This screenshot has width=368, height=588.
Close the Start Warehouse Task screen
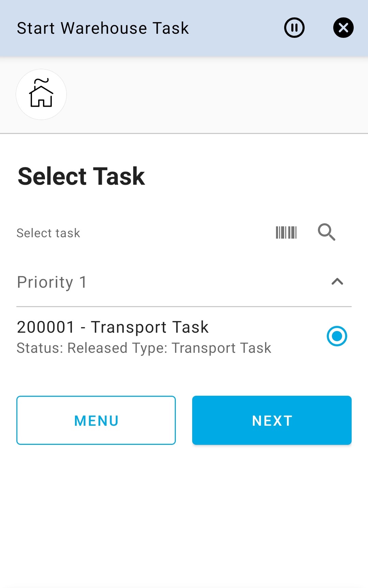[343, 28]
